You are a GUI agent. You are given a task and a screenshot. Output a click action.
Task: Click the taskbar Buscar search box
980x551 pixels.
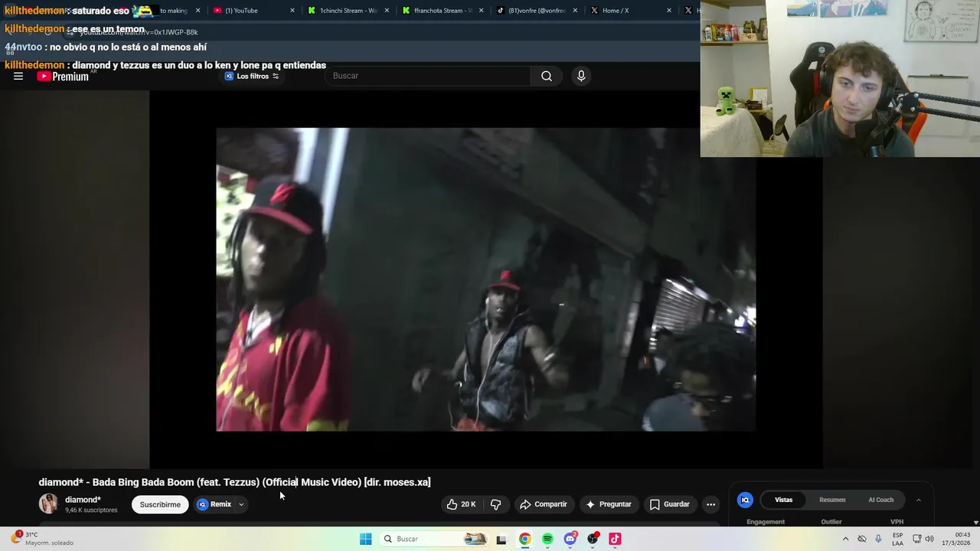[433, 539]
